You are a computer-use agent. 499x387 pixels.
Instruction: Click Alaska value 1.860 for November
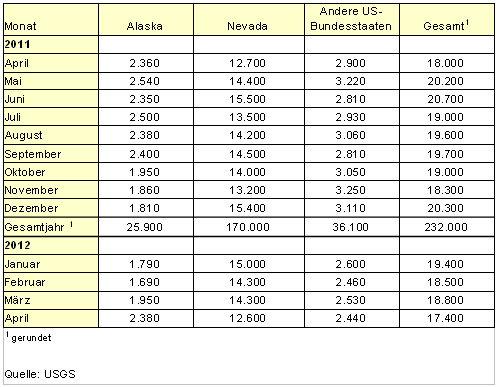[145, 190]
